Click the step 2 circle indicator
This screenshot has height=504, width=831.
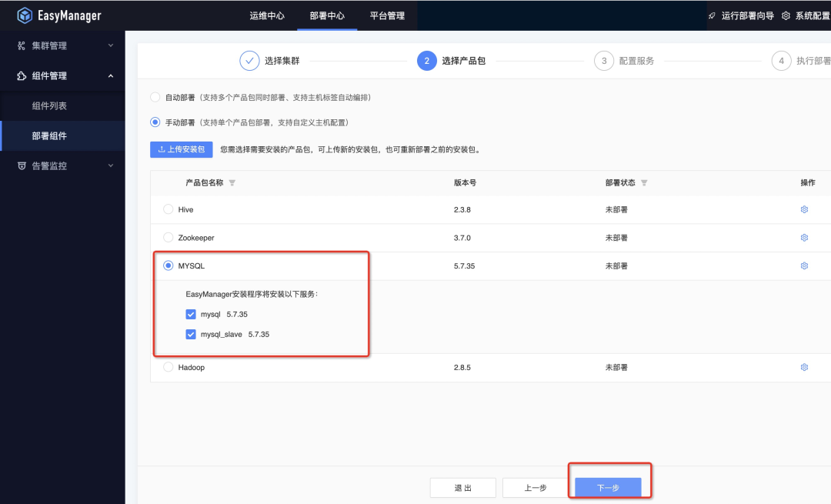(x=426, y=61)
